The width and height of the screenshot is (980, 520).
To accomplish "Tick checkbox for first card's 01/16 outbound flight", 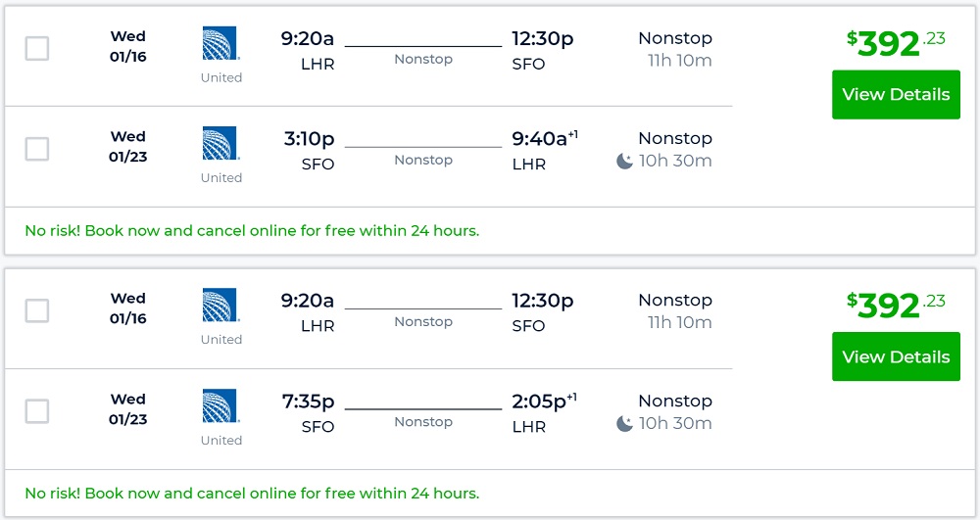I will 37,48.
